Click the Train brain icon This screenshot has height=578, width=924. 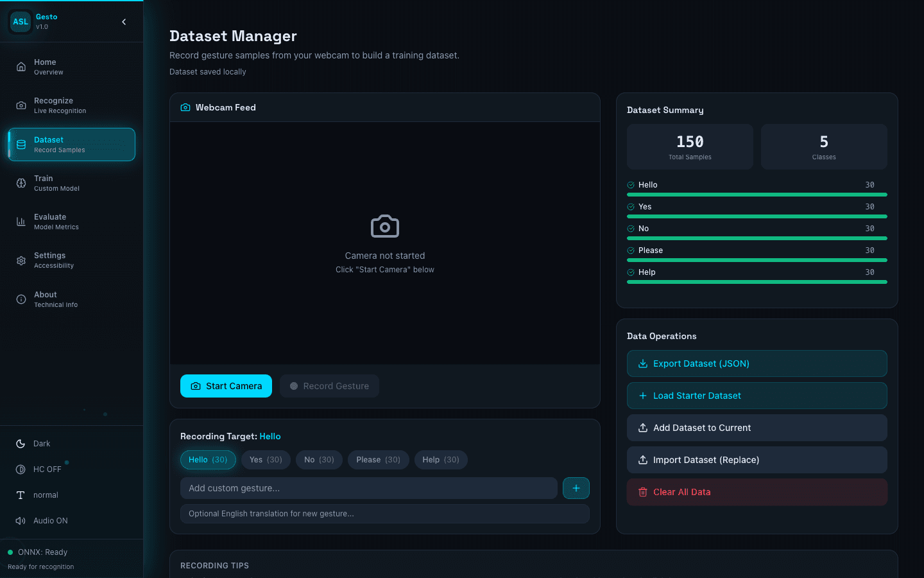point(21,183)
